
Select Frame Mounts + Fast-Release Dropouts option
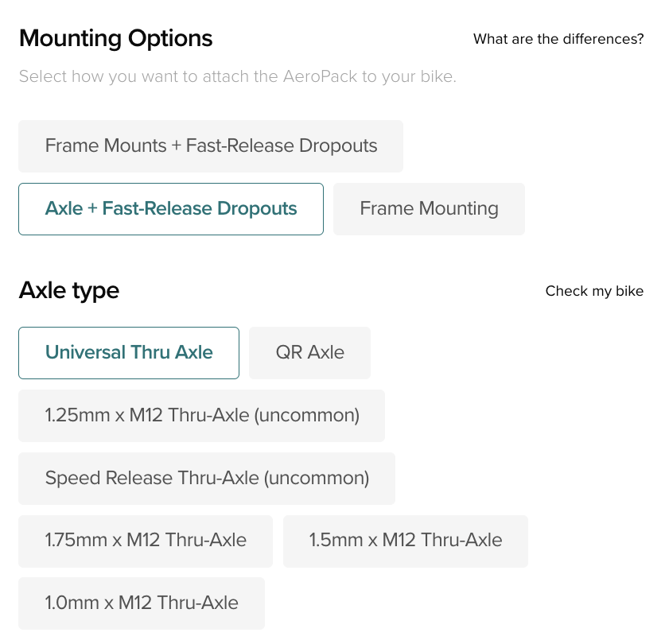click(x=211, y=146)
